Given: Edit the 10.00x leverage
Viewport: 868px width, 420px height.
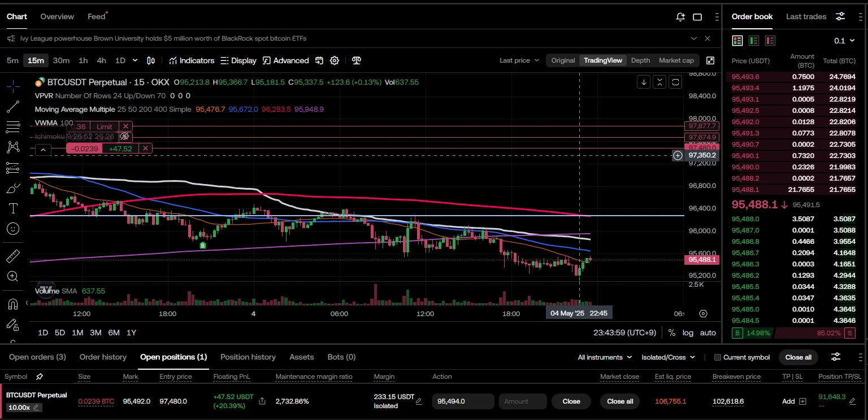Looking at the screenshot, I should pyautogui.click(x=36, y=408).
